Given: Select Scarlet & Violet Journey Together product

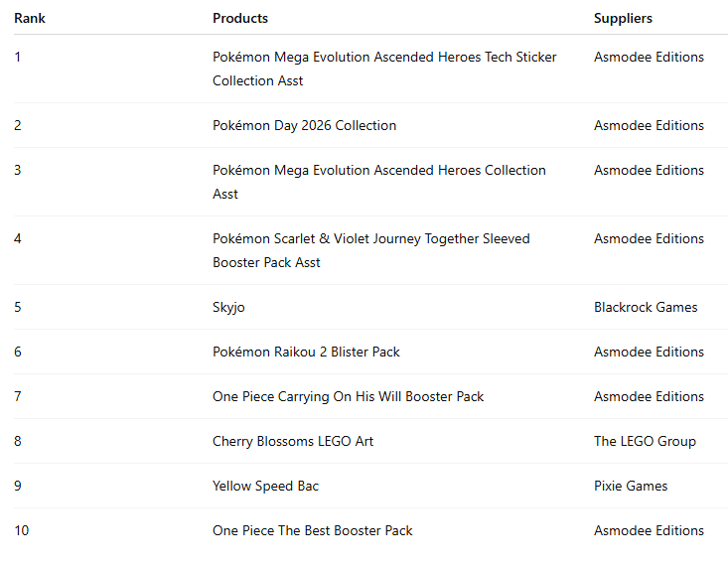Looking at the screenshot, I should [370, 239].
